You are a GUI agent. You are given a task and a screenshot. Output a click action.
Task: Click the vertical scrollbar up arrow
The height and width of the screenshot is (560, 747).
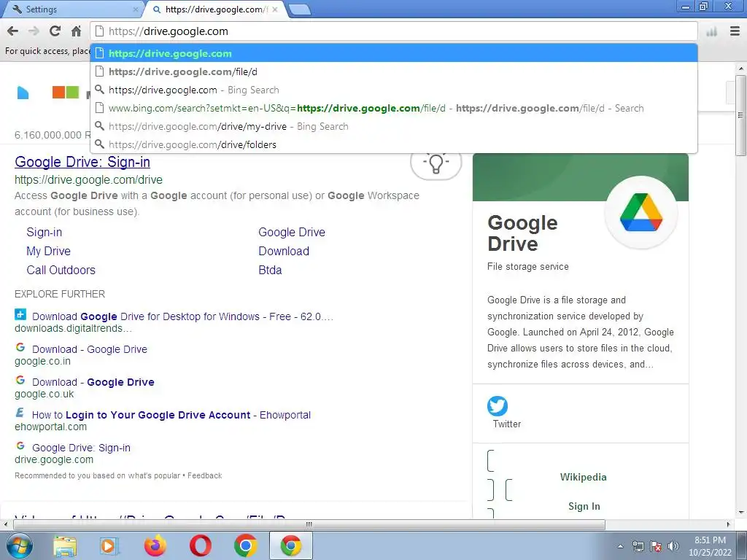pos(741,69)
